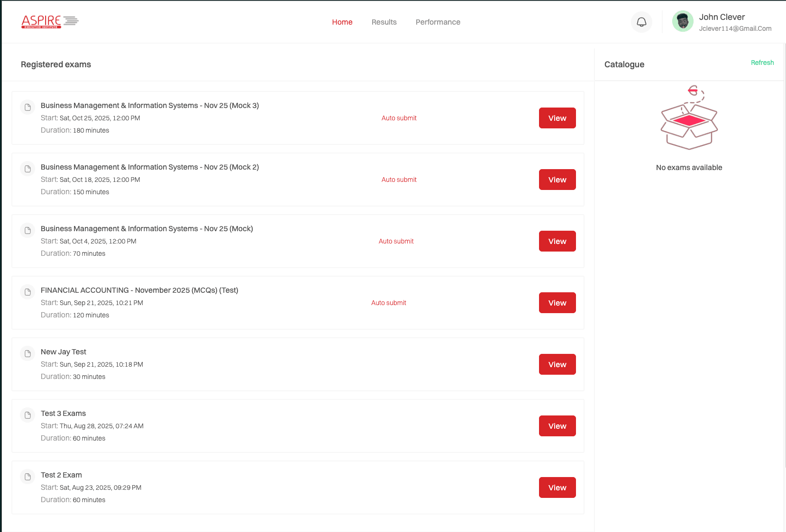Click Auto submit on Financial Accounting row

[x=389, y=303]
